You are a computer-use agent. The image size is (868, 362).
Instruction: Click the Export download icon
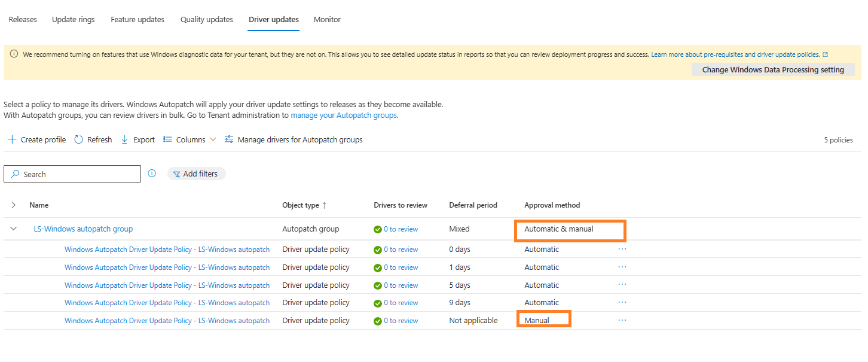point(124,139)
